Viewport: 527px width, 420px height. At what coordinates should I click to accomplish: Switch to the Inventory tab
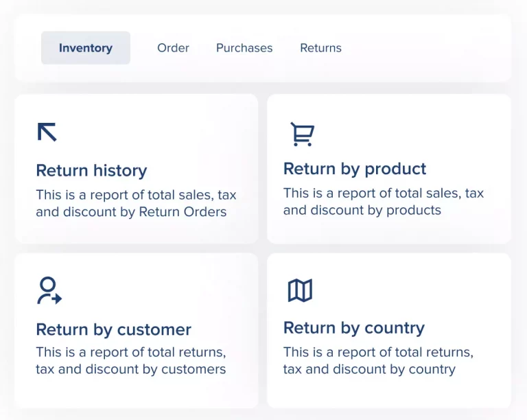pyautogui.click(x=86, y=48)
